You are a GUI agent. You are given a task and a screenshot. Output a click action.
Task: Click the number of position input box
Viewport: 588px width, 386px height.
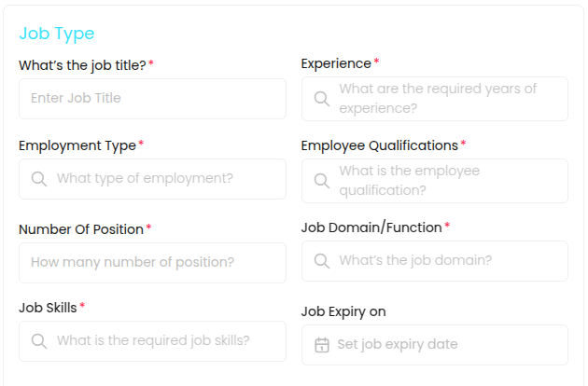tap(152, 263)
